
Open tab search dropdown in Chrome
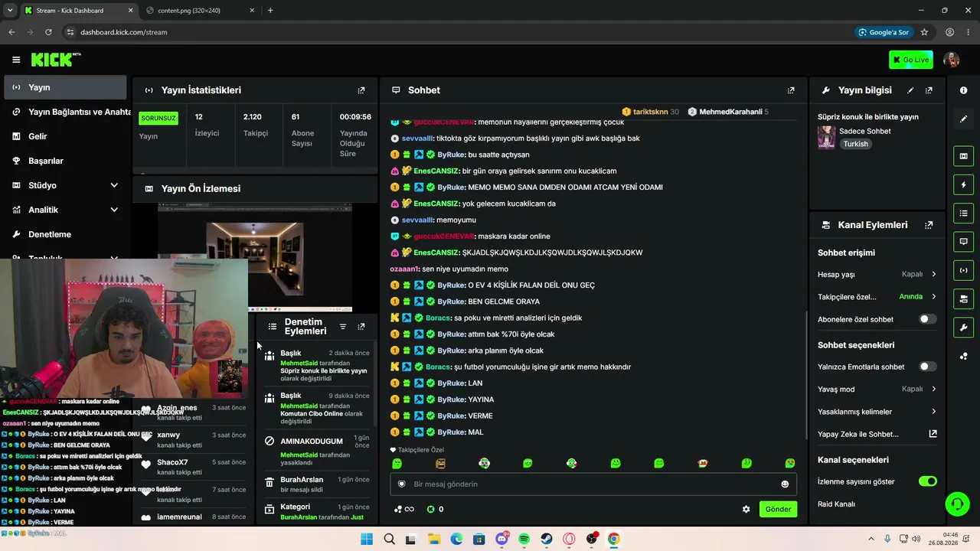pos(9,11)
